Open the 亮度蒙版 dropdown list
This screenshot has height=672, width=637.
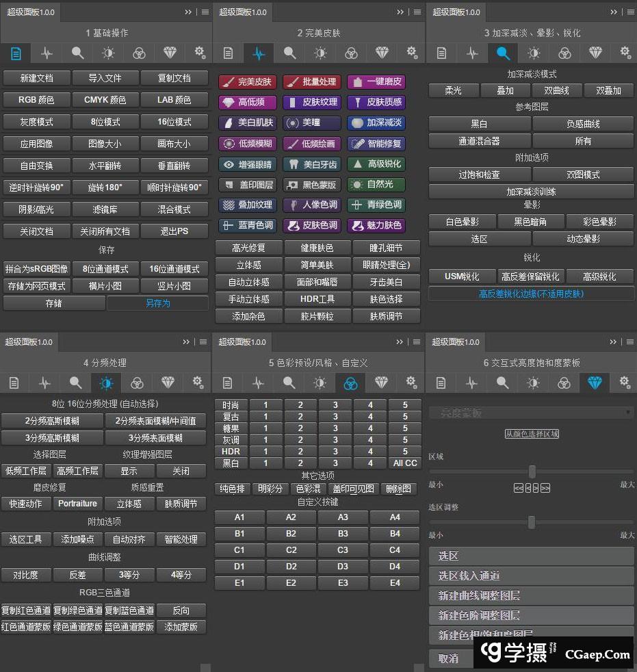pyautogui.click(x=530, y=413)
